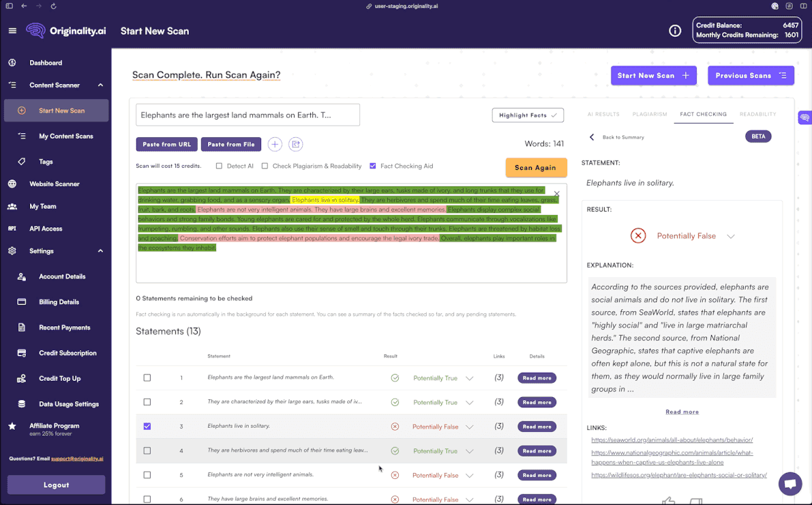The width and height of the screenshot is (812, 505).
Task: Click the Scan Again button
Action: coord(535,167)
